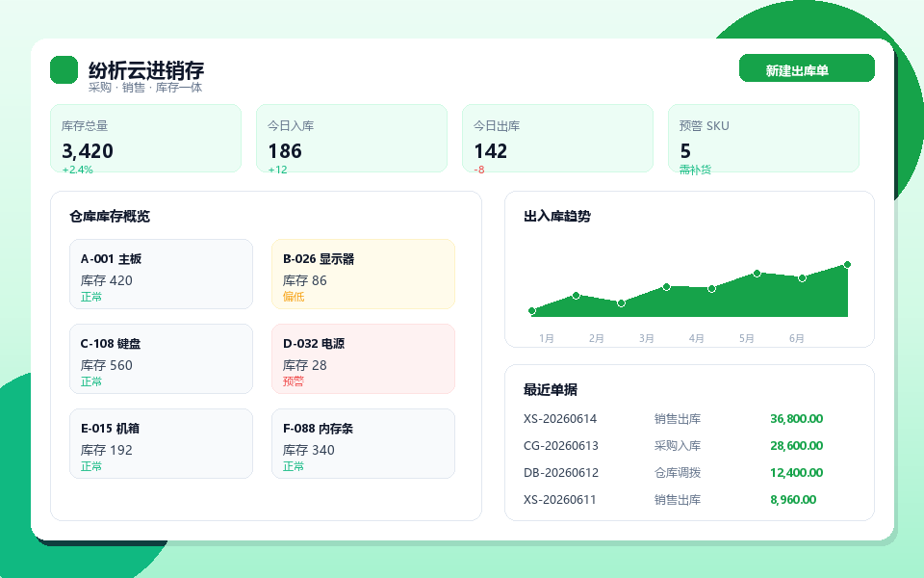
Task: Click 库存 192 text
Action: click(x=107, y=451)
